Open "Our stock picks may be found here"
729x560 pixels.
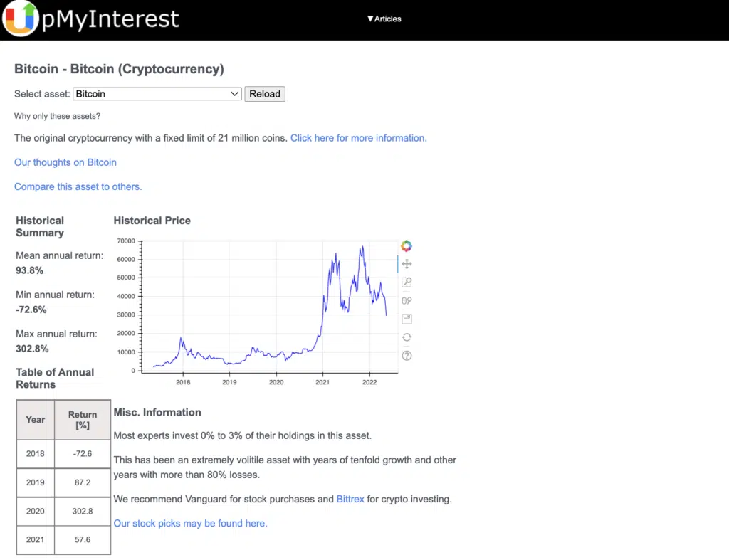click(x=191, y=524)
